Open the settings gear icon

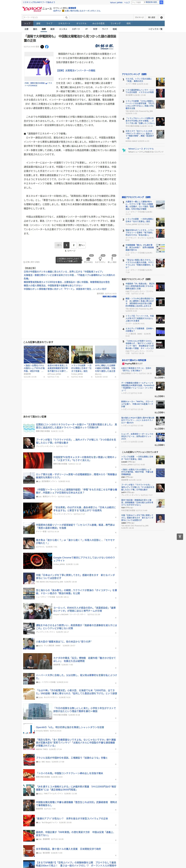161,18
